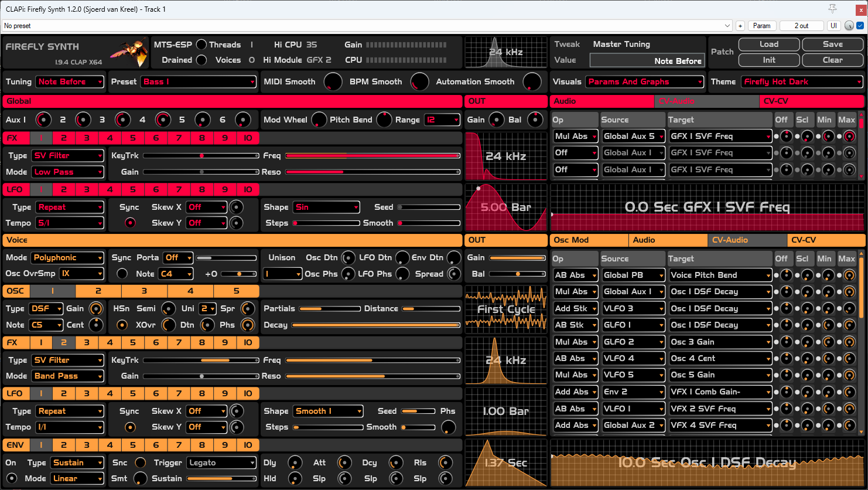Turn the host wet/dry knob beside UI
Viewport: 868px width, 490px height.
coord(849,26)
